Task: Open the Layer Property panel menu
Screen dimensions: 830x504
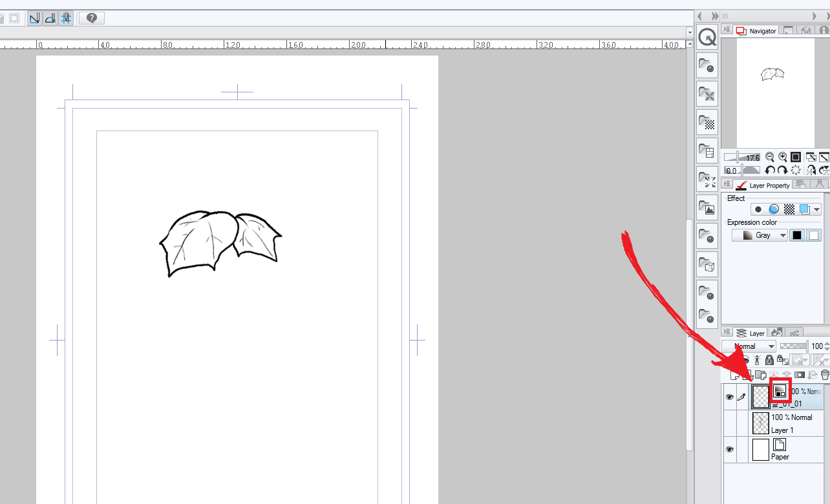Action: [727, 185]
